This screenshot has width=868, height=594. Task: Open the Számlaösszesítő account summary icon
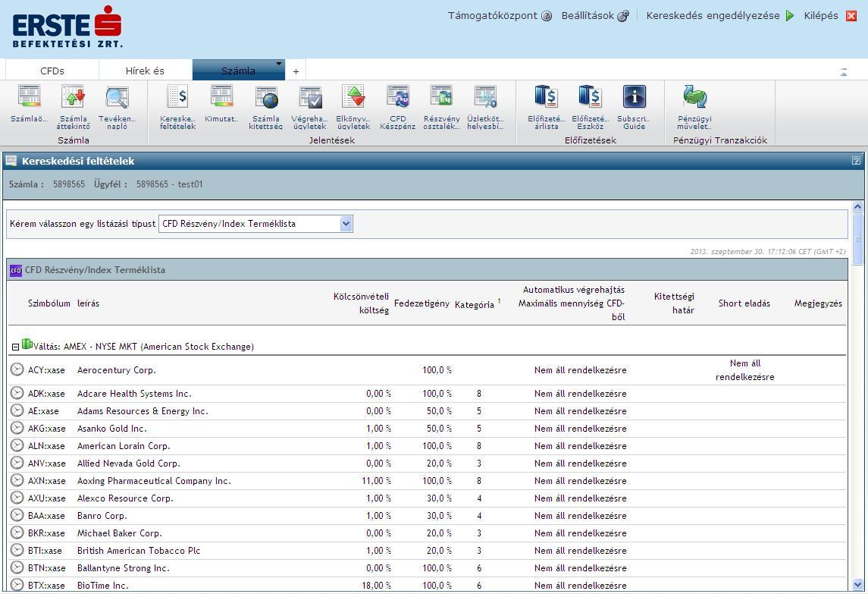coord(30,96)
